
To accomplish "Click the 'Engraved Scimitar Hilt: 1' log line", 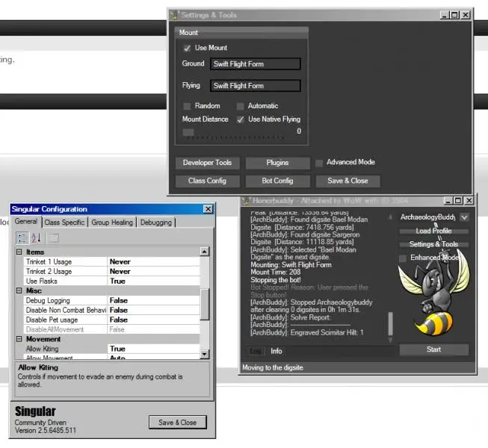I will tap(307, 332).
